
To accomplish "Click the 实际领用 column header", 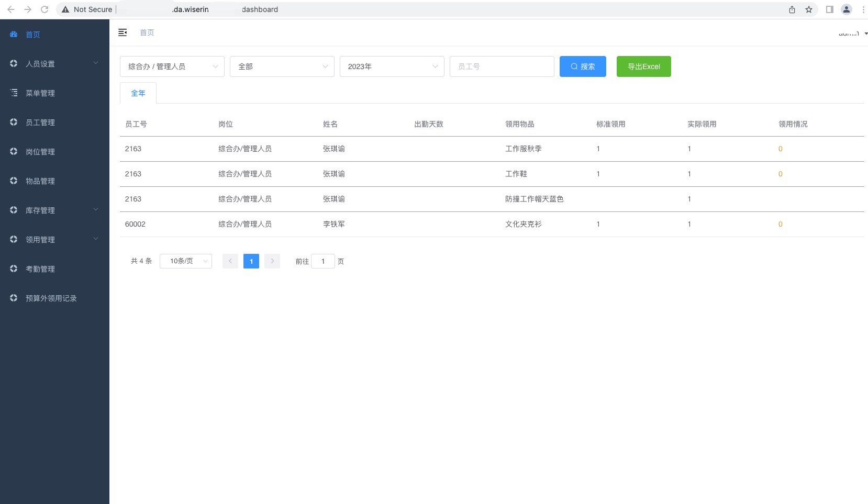I will pos(702,124).
